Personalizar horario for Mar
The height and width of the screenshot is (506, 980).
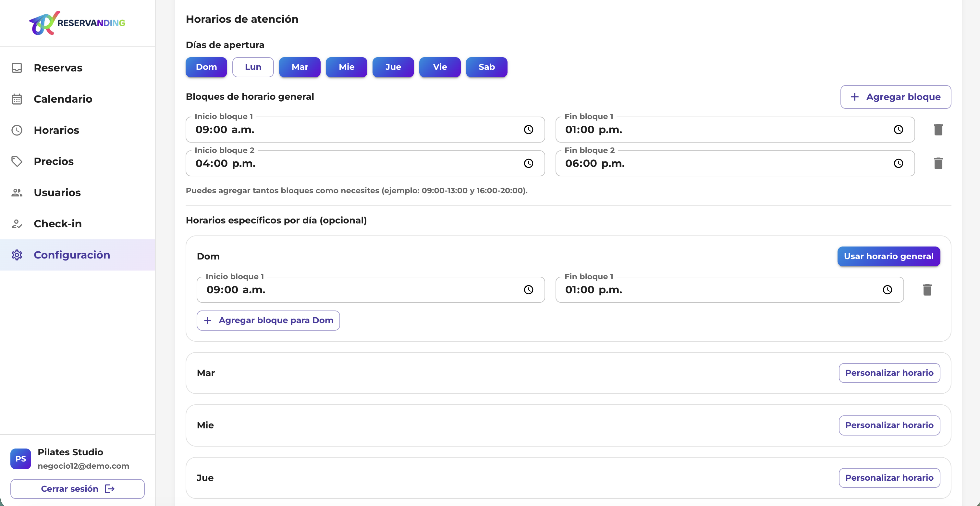889,373
